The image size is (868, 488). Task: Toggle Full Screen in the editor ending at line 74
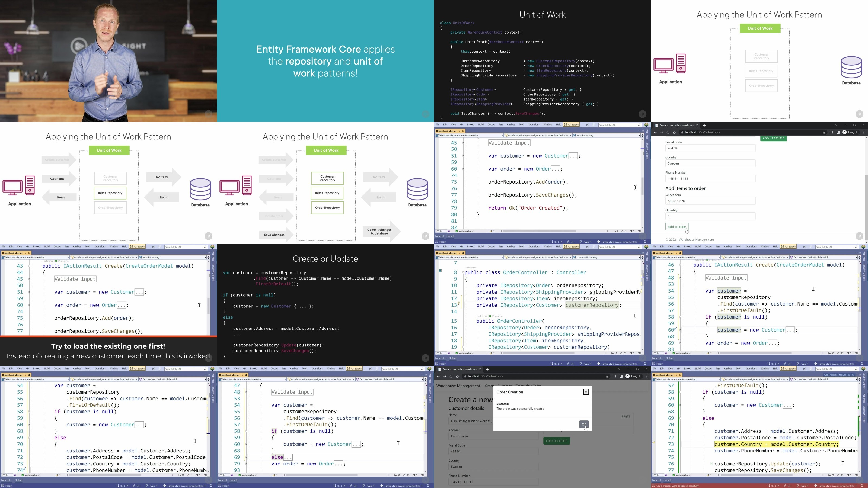(x=138, y=368)
